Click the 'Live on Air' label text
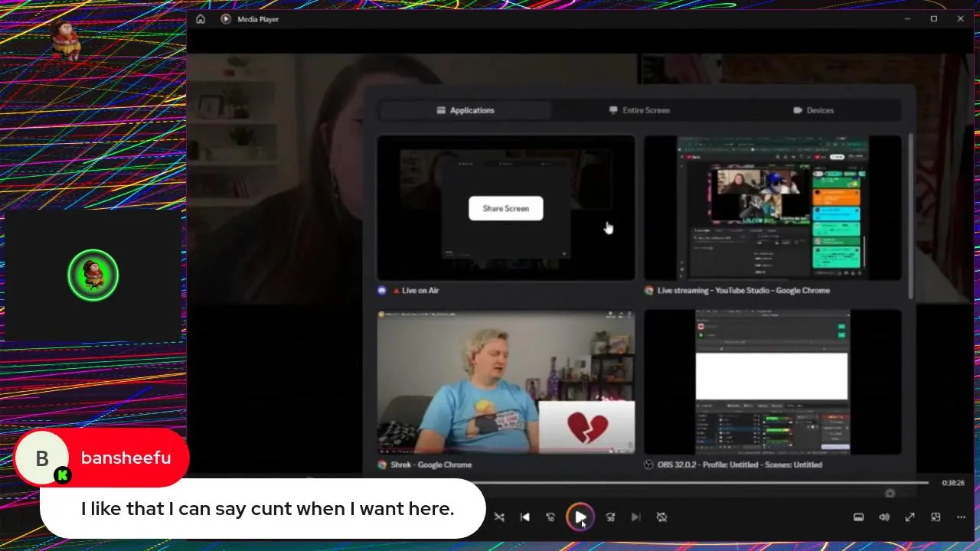 (x=420, y=291)
